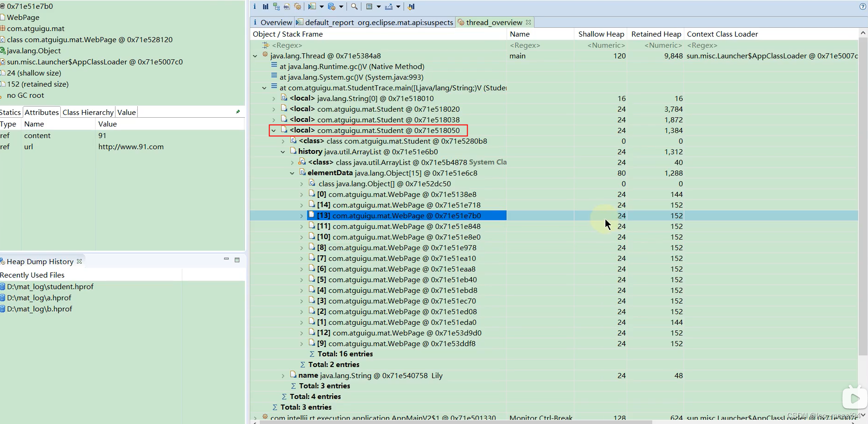Close the Heap Dump History view tab
This screenshot has height=424, width=868.
(79, 261)
